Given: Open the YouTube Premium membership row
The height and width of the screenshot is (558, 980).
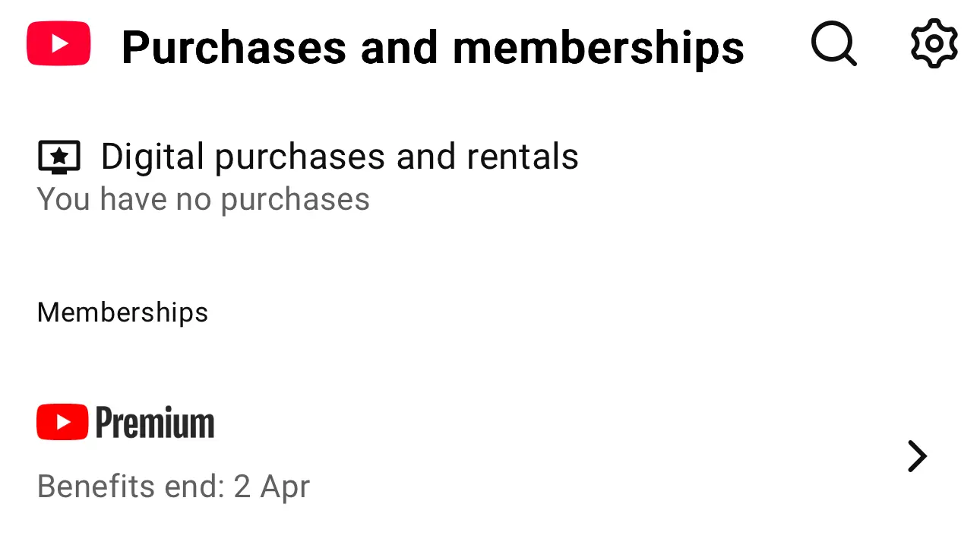Looking at the screenshot, I should pyautogui.click(x=490, y=455).
